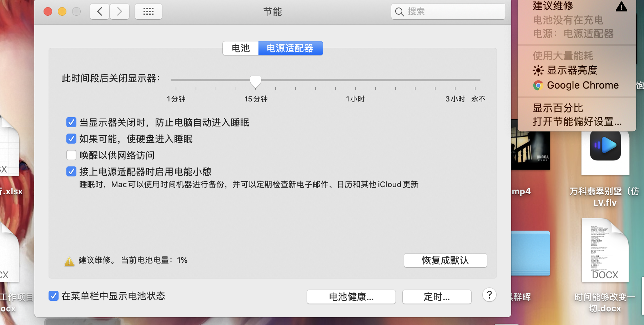The height and width of the screenshot is (325, 644).
Task: Click the yellow warning triangle beside 建议维修
Action: point(69,261)
